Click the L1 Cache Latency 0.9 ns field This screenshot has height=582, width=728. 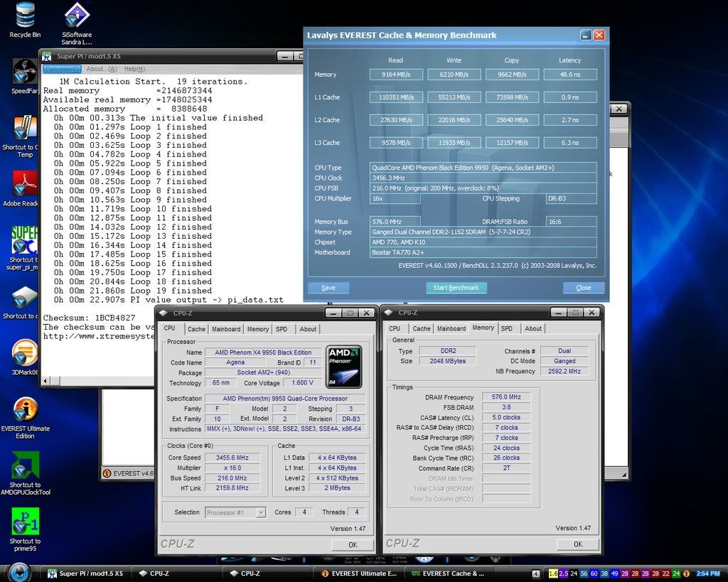coord(570,97)
